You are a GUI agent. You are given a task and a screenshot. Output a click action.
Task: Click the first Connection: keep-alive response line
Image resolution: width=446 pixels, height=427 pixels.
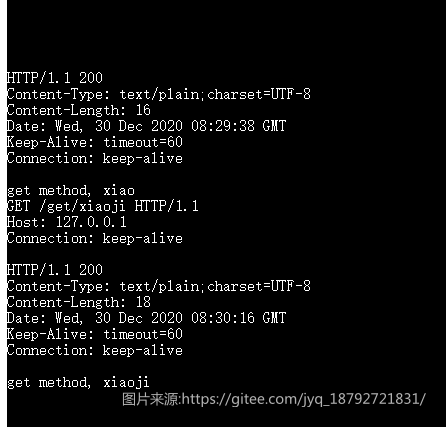95,158
